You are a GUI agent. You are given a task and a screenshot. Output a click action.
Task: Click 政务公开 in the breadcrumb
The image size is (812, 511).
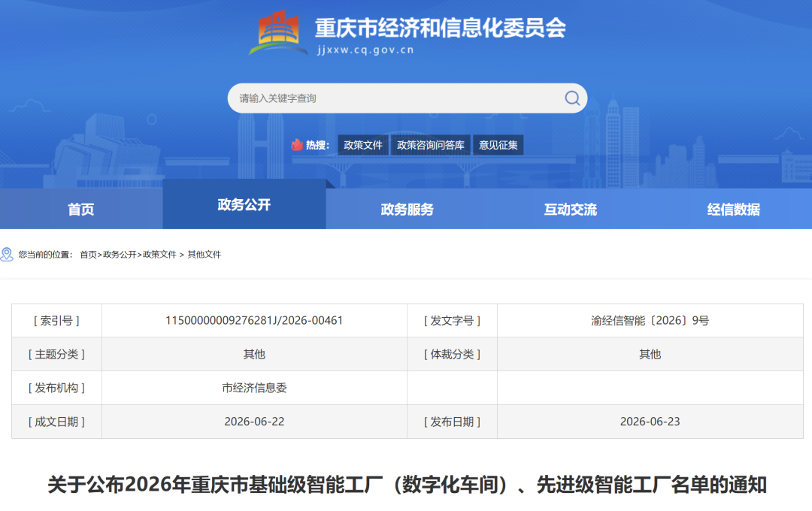[120, 254]
